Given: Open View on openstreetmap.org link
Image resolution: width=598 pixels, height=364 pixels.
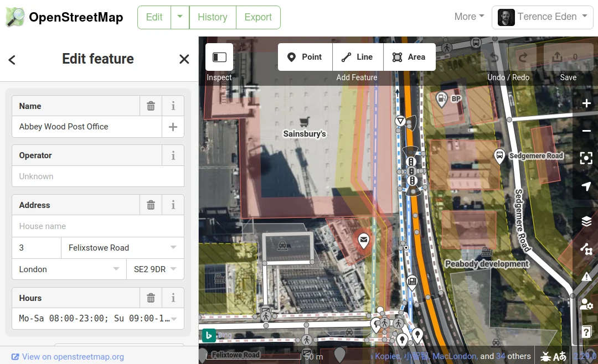Looking at the screenshot, I should [x=68, y=357].
